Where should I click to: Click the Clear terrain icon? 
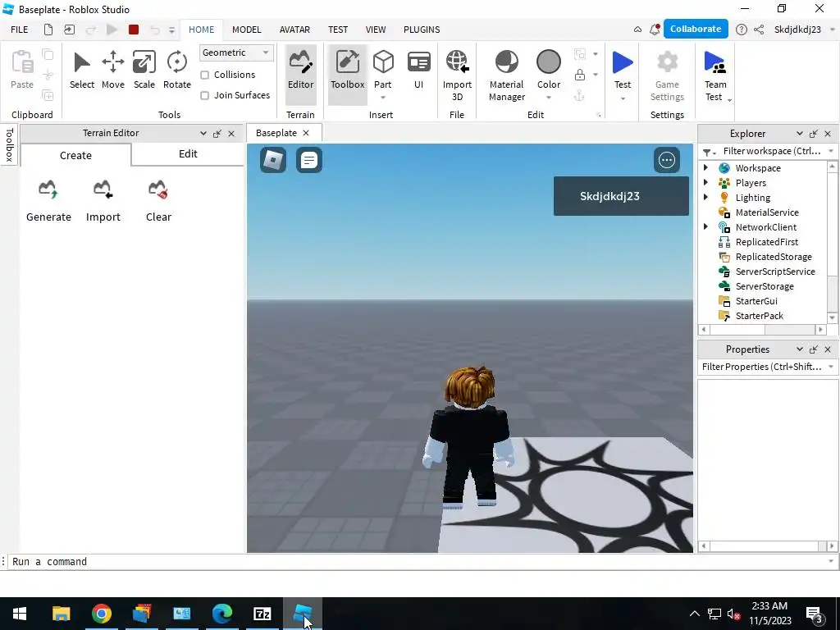158,189
